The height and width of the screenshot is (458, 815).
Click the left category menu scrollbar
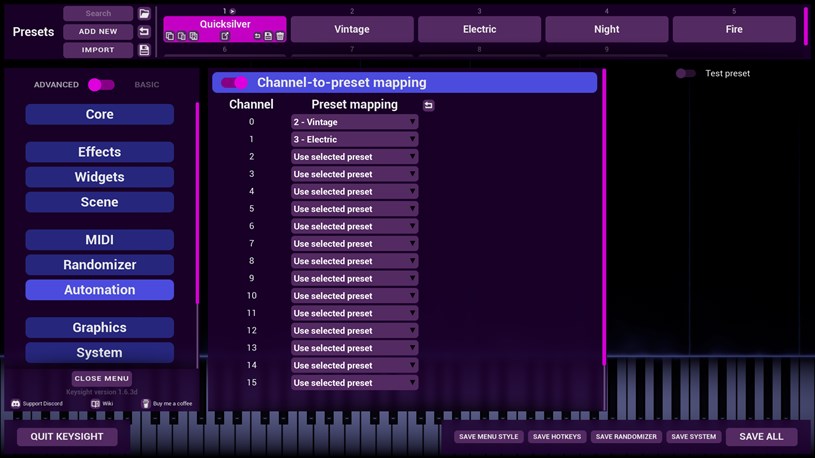(x=197, y=203)
